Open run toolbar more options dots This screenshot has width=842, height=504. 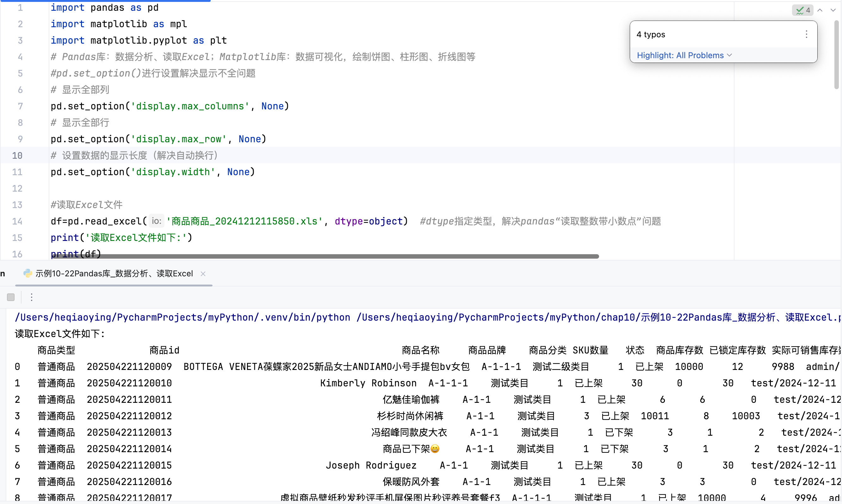(x=32, y=297)
